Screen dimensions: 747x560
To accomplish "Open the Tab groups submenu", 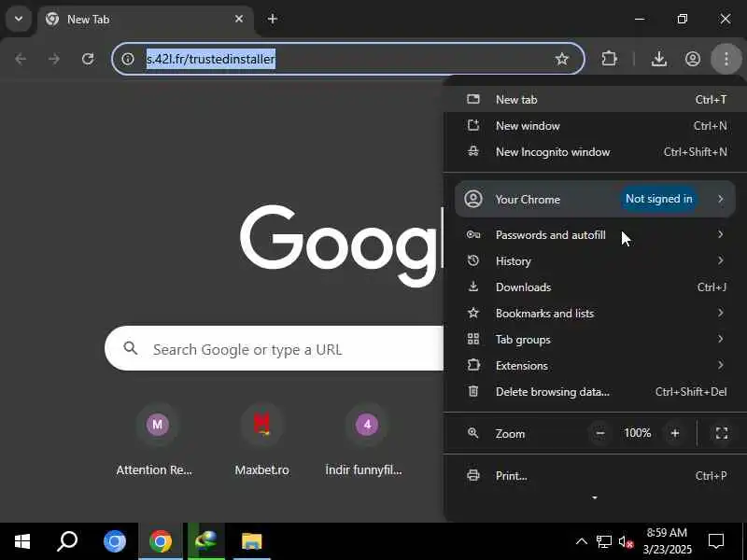I will coord(595,340).
